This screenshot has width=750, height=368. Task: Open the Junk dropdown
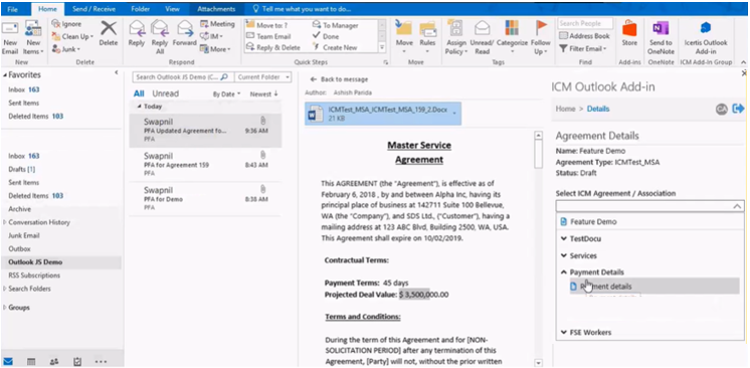point(66,49)
